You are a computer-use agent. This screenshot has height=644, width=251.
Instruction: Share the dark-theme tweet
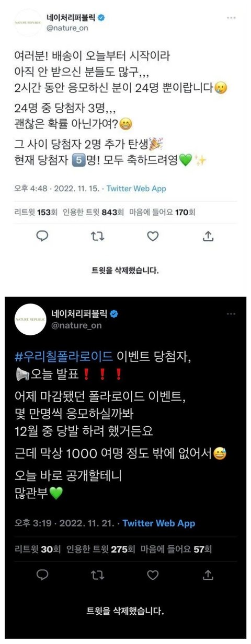(x=208, y=575)
